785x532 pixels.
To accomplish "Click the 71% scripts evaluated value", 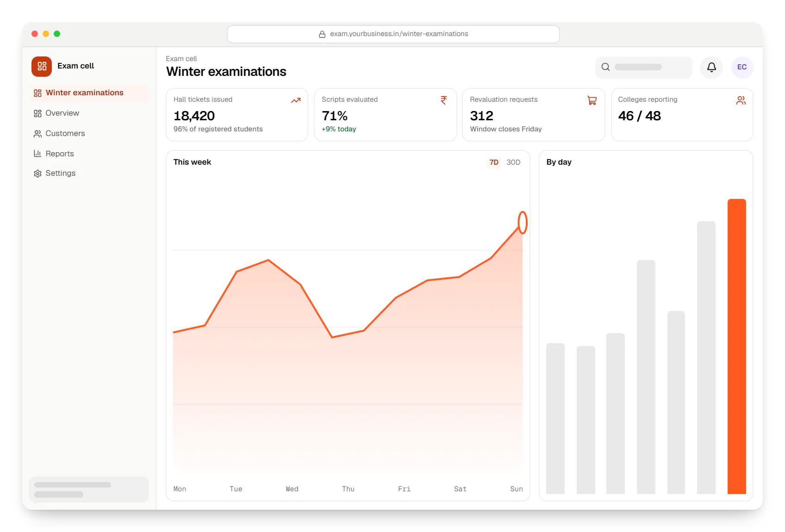I will tap(334, 116).
